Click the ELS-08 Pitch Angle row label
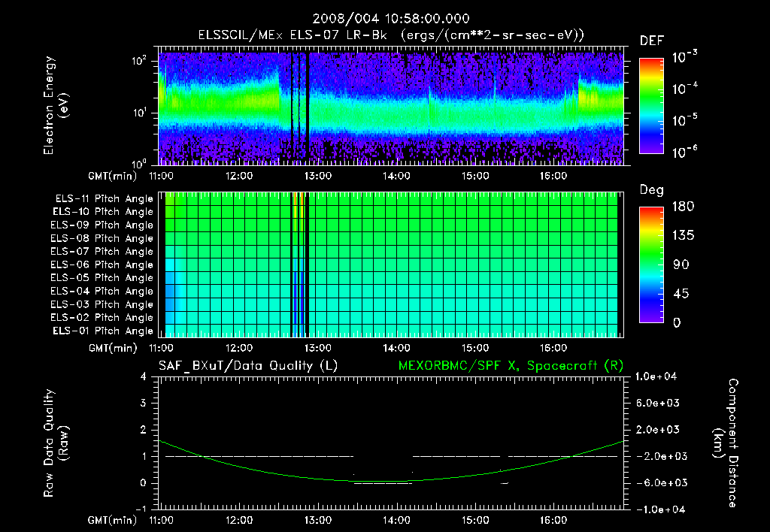 tap(102, 238)
